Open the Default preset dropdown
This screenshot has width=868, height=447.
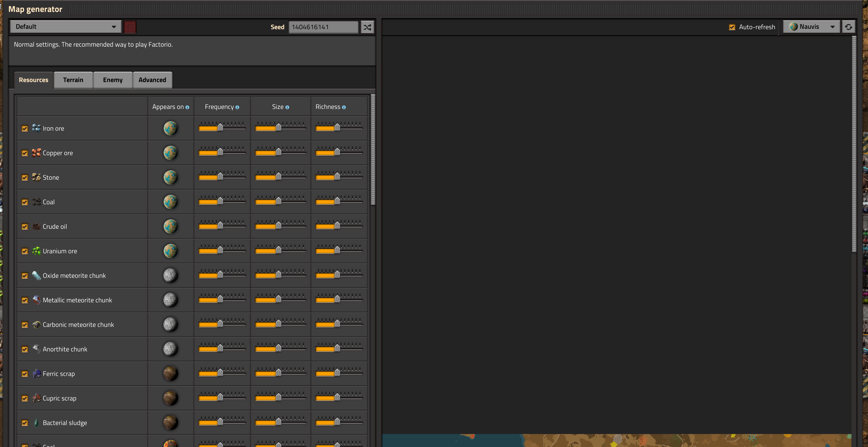coord(65,27)
